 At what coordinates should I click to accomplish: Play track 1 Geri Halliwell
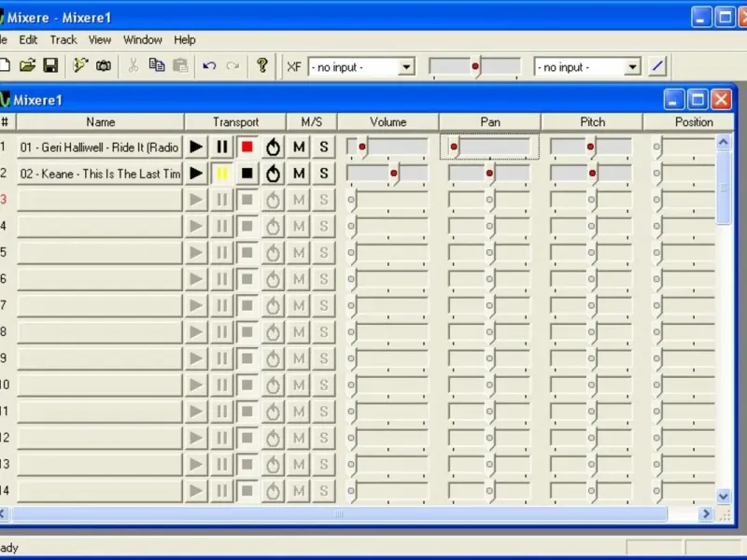click(196, 147)
